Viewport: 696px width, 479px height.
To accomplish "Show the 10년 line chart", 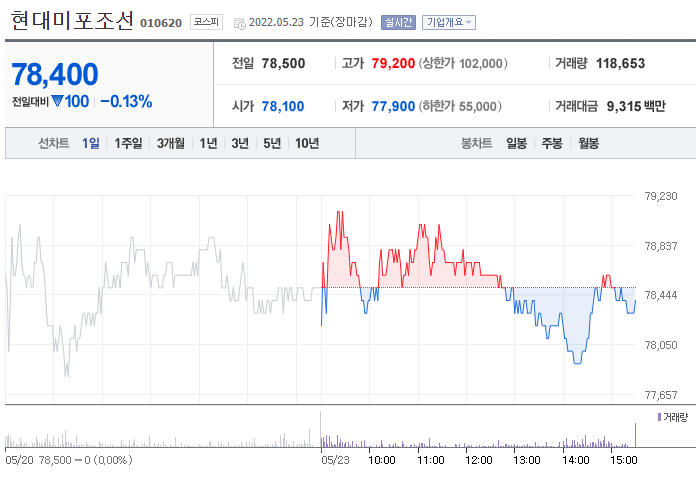I will click(307, 143).
